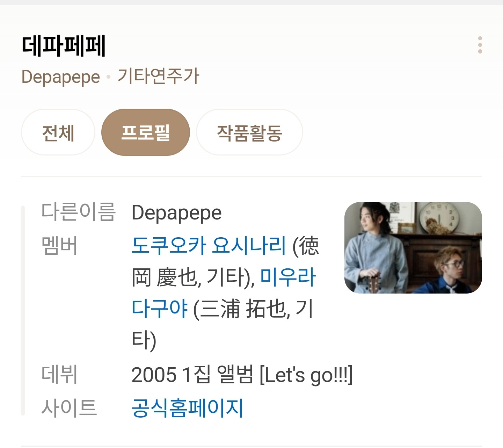The height and width of the screenshot is (448, 503).
Task: Click the 사이트 field label
Action: (x=69, y=407)
